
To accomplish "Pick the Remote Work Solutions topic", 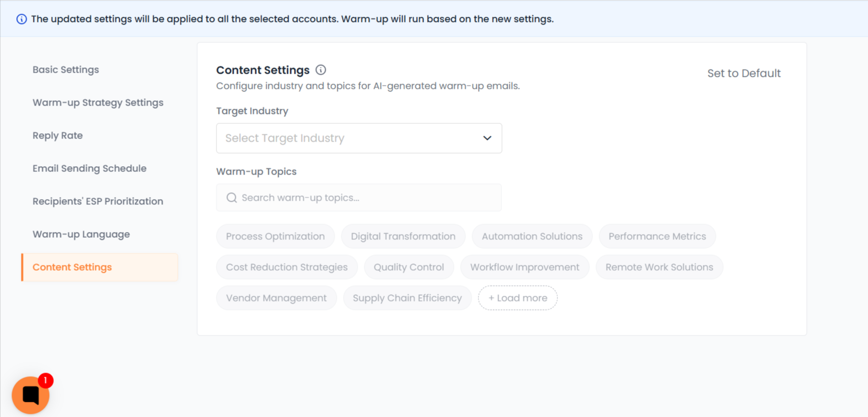I will coord(659,267).
